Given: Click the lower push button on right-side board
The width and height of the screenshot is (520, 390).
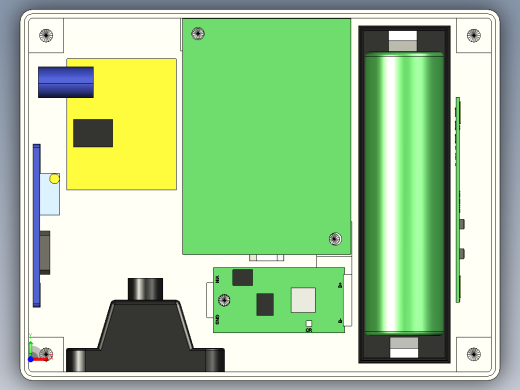Looking at the screenshot, I should point(462,254).
